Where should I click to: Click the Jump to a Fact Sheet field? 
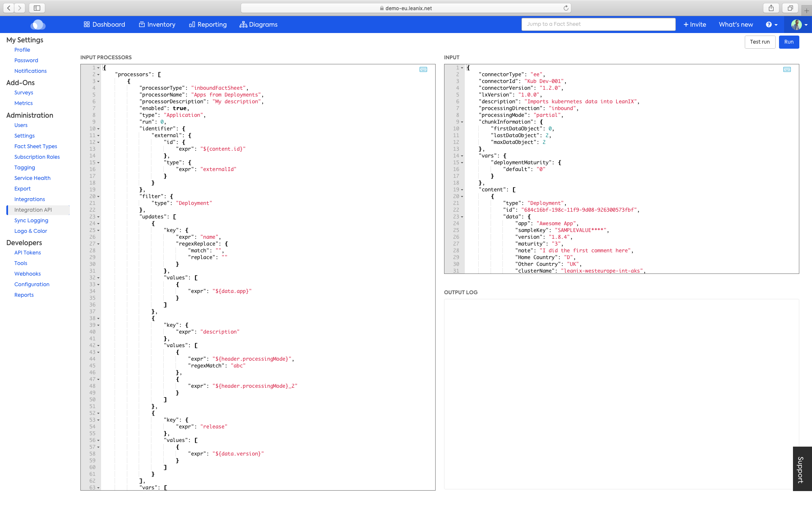click(598, 24)
